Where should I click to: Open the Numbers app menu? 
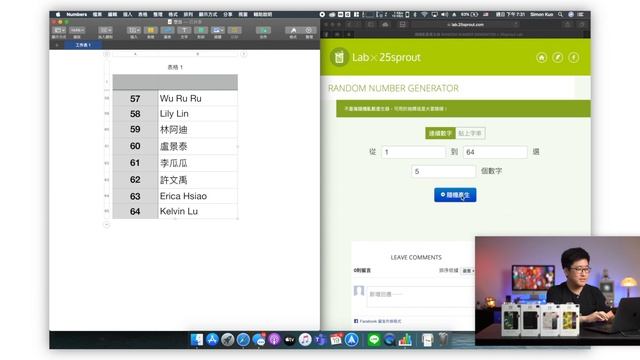coord(76,14)
